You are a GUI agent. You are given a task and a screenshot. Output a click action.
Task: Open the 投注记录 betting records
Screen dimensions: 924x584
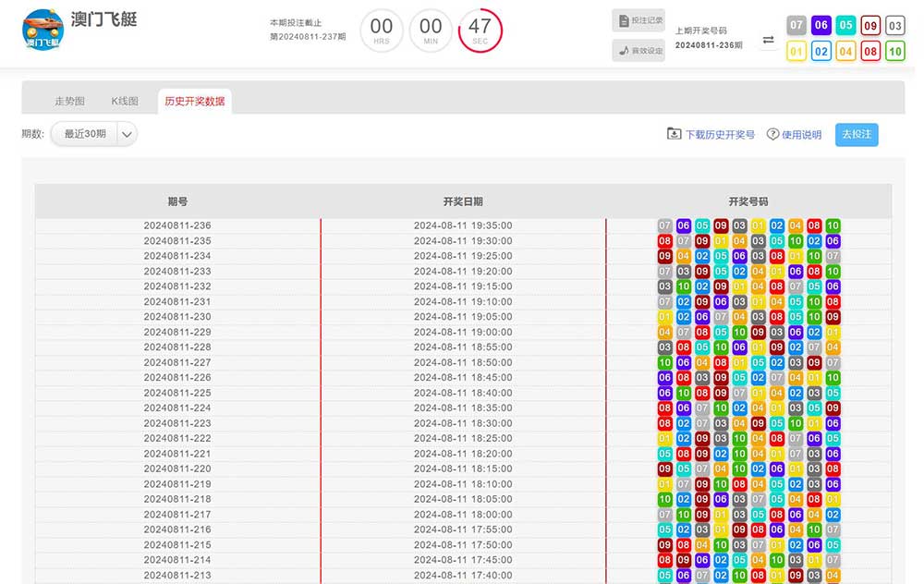[x=638, y=20]
